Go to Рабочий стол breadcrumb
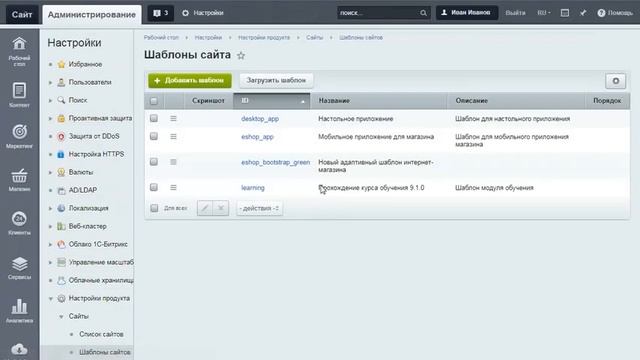Viewport: 640px width, 360px height. [x=161, y=38]
